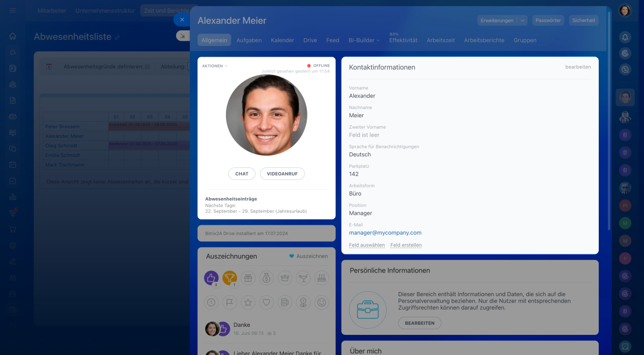The height and width of the screenshot is (355, 644).
Task: Open the Gruppen tab
Action: [x=525, y=40]
